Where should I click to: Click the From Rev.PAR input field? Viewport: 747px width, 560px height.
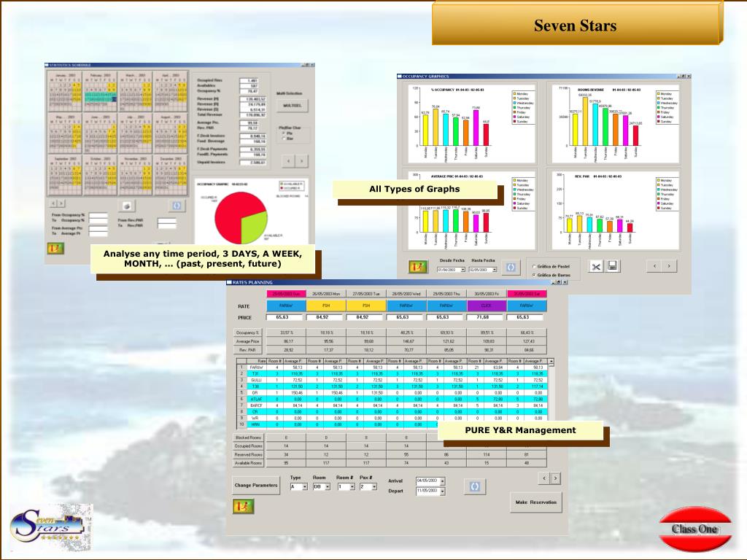pyautogui.click(x=167, y=220)
